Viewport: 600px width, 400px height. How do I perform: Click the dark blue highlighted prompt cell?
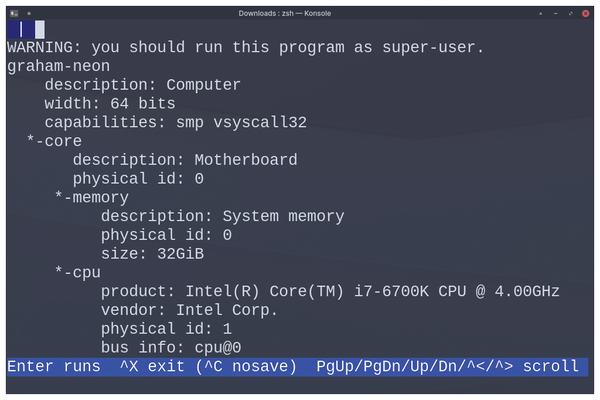point(21,29)
